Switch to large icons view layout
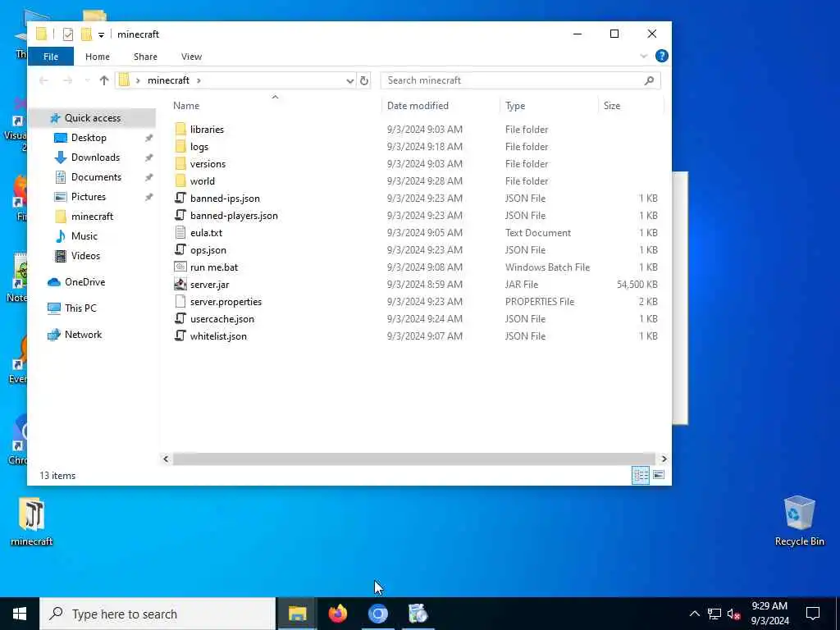This screenshot has width=840, height=630. tap(659, 475)
